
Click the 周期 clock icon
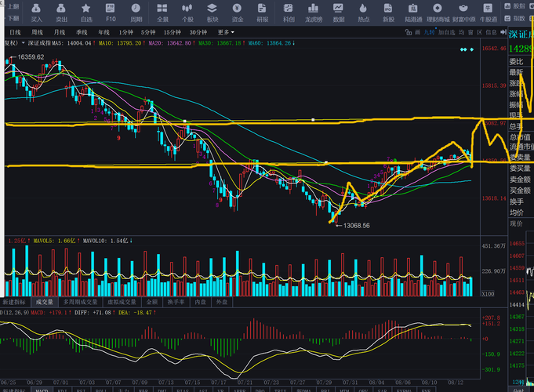point(136,13)
